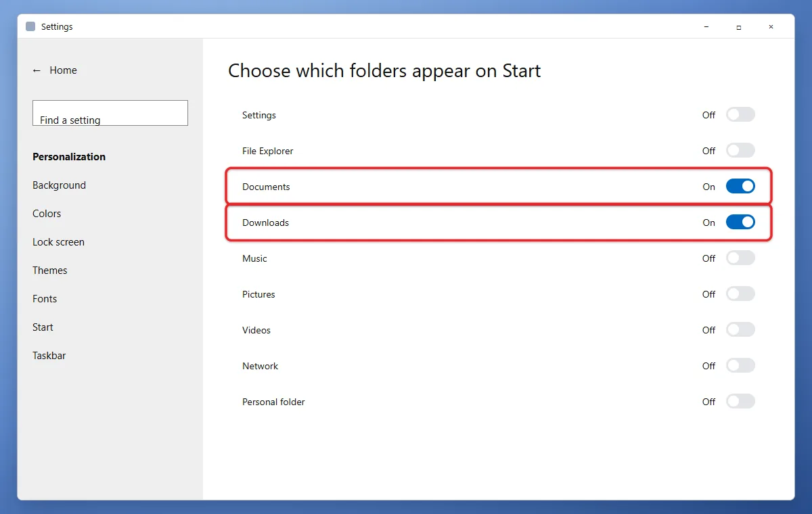Click the Downloads row label

pos(265,223)
